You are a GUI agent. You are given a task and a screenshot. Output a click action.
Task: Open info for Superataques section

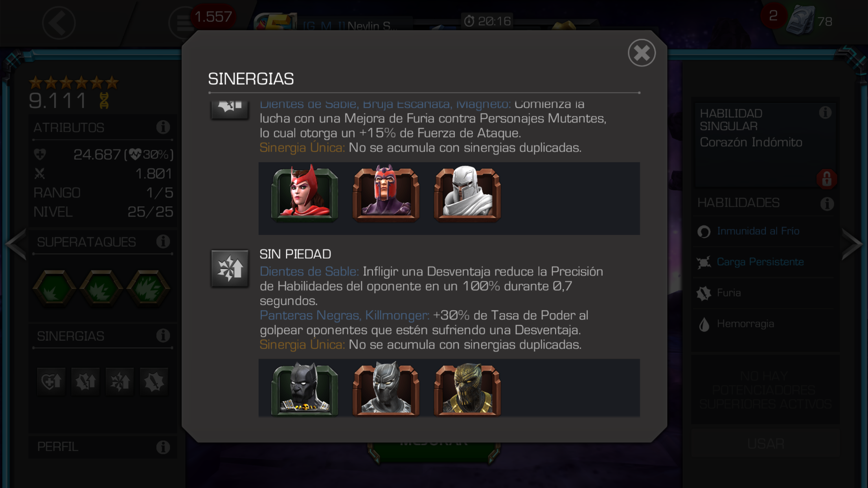pyautogui.click(x=163, y=241)
